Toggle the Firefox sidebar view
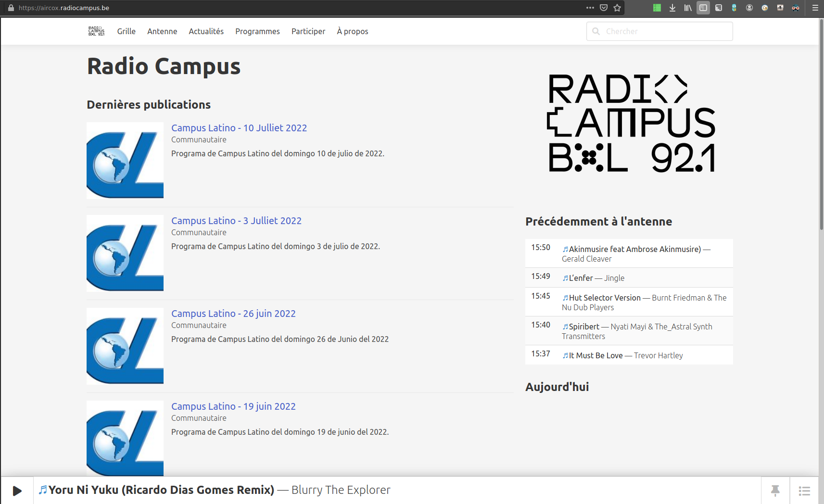 point(703,8)
